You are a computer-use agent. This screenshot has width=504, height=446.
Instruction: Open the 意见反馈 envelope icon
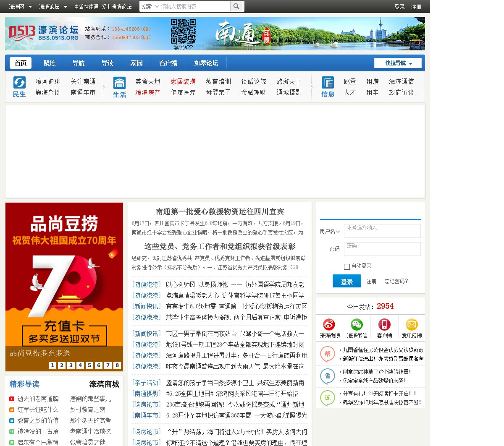412,325
